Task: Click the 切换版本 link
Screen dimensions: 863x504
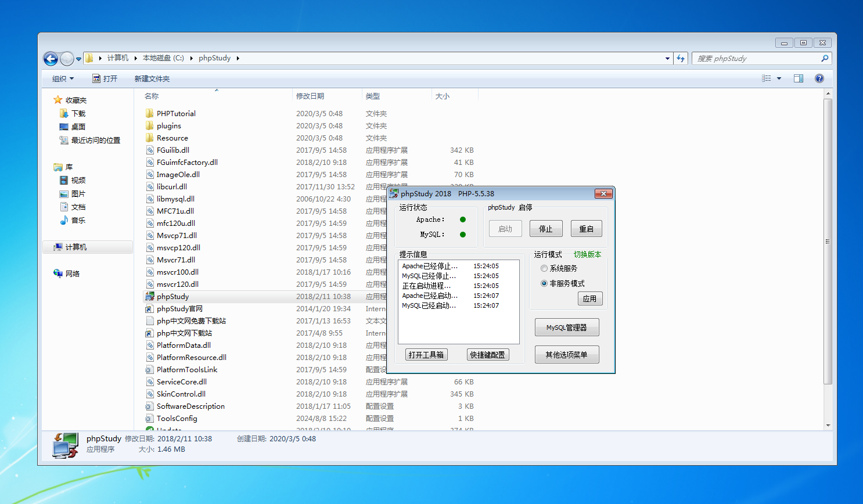Action: point(587,254)
